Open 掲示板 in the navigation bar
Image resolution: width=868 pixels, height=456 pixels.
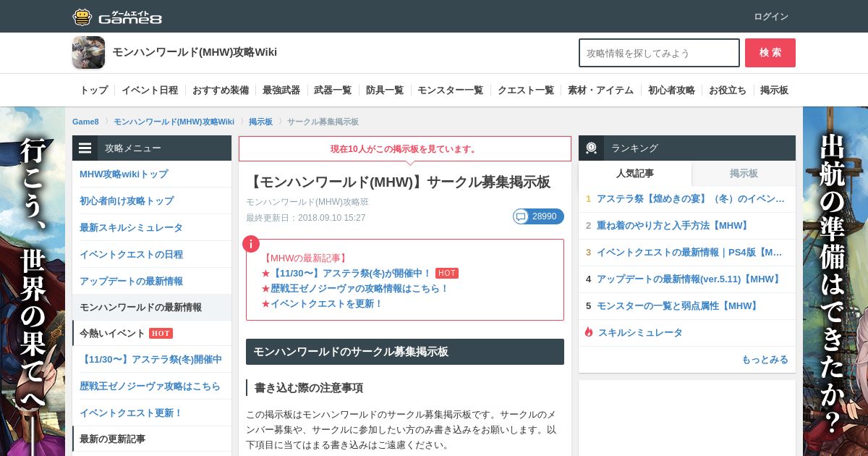[x=774, y=90]
